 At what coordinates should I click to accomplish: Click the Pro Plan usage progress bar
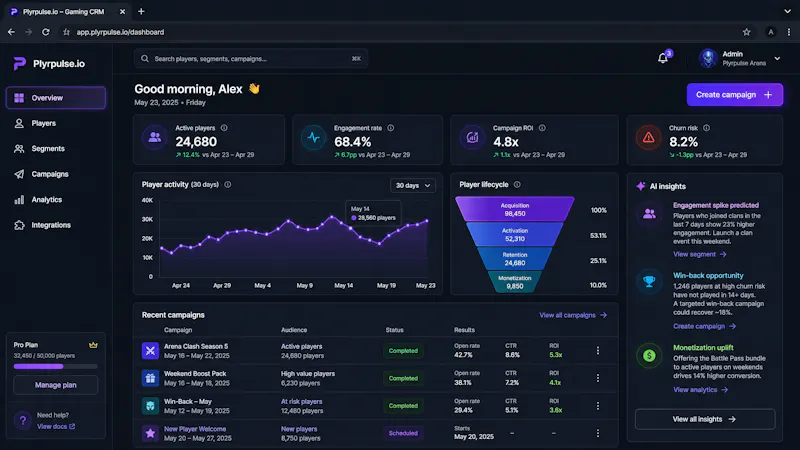pyautogui.click(x=55, y=366)
